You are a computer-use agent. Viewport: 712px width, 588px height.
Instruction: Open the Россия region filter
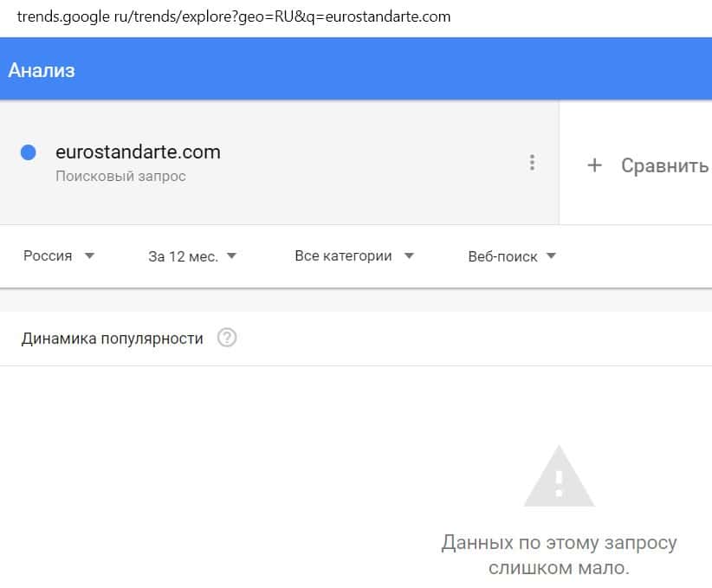[x=49, y=256]
